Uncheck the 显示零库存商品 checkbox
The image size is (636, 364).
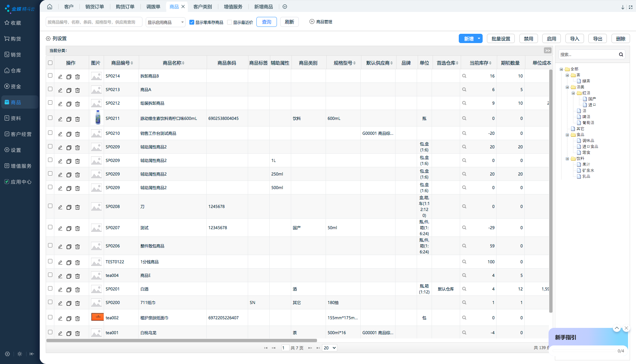click(192, 22)
